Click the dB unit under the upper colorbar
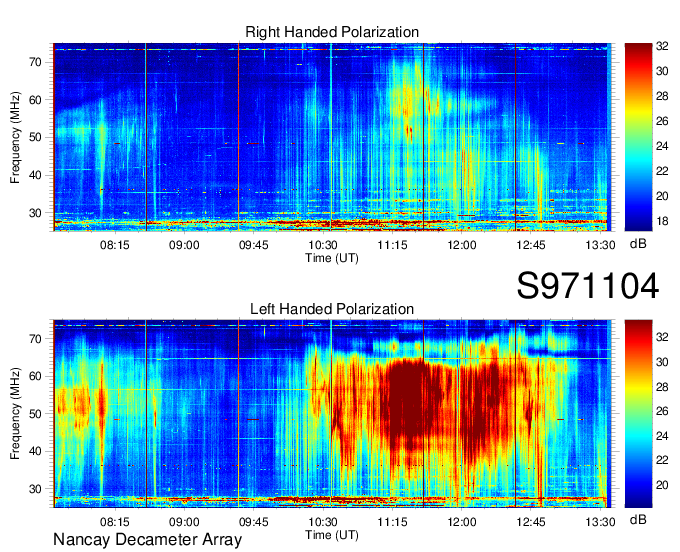The image size is (680, 552). [x=638, y=244]
